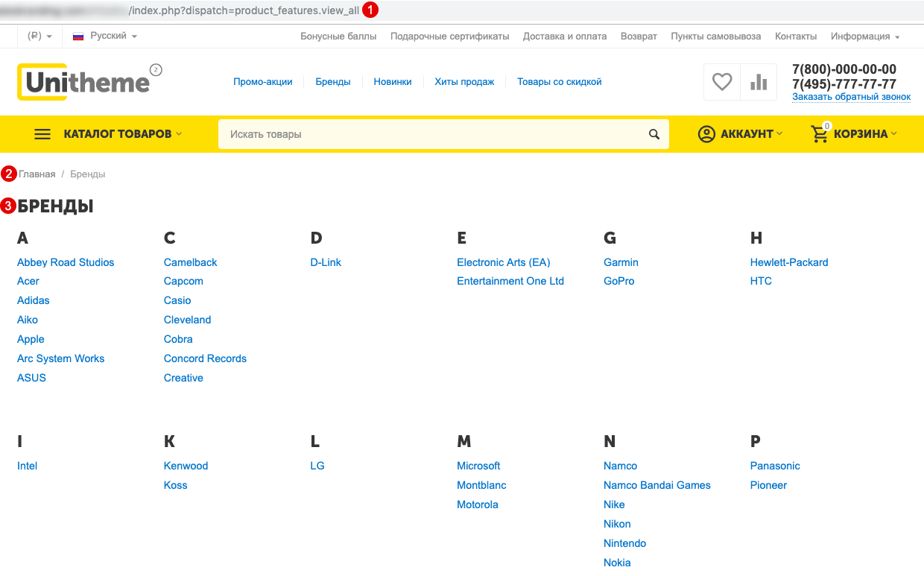This screenshot has height=576, width=924.
Task: Click the Russian flag icon
Action: [x=77, y=37]
